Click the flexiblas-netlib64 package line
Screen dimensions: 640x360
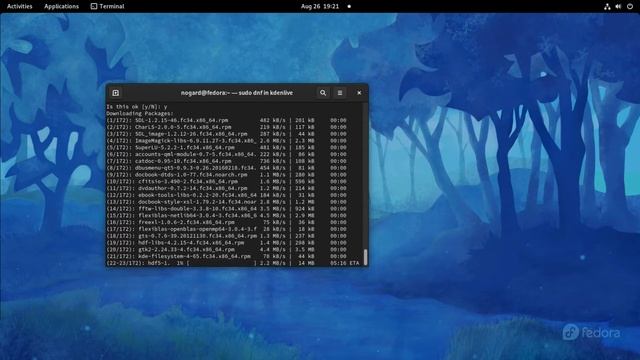(x=227, y=216)
